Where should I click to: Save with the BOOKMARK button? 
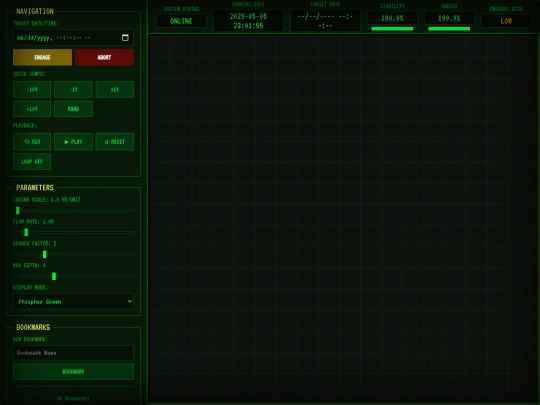point(73,372)
